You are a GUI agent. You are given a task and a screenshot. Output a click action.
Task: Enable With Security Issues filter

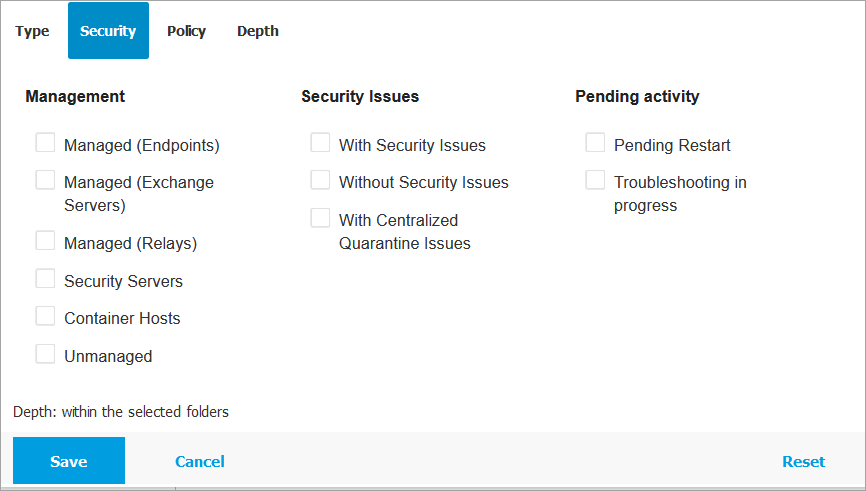click(320, 143)
